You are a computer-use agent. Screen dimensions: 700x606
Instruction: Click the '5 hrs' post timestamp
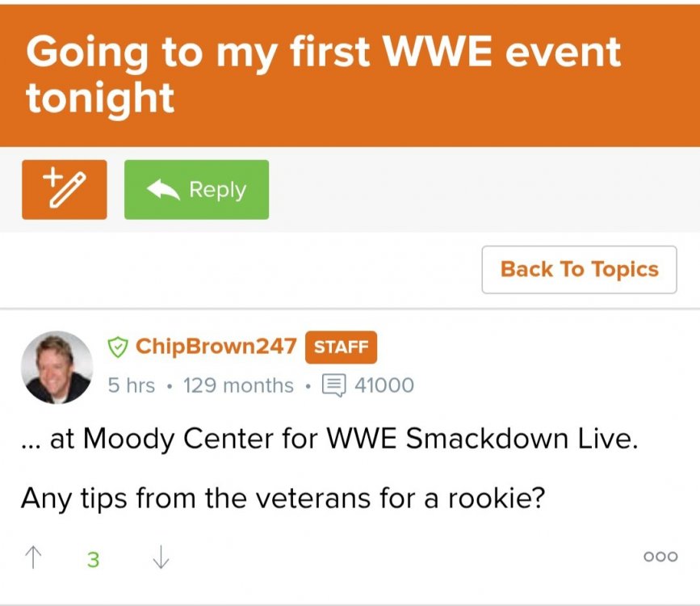131,385
